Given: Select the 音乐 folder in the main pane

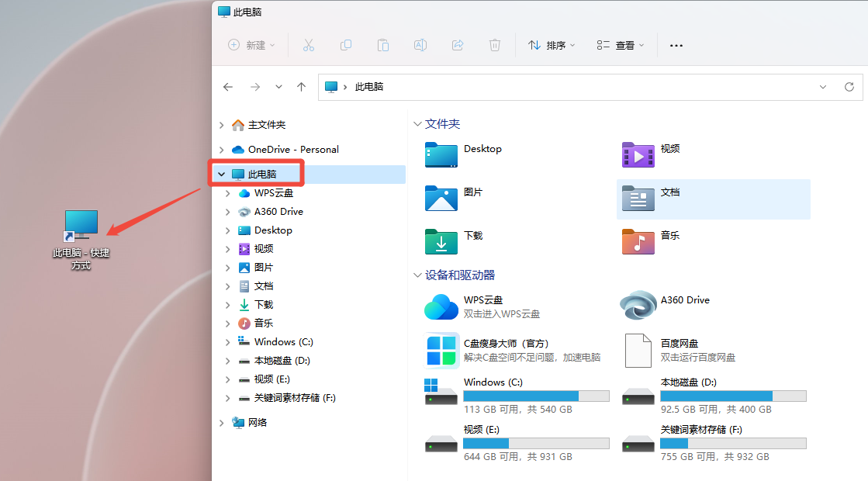Looking at the screenshot, I should click(x=652, y=242).
